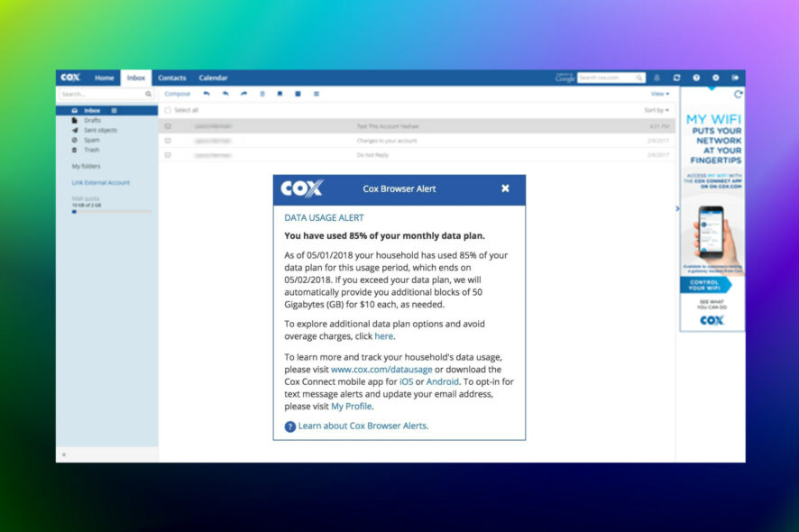This screenshot has width=799, height=532.
Task: Click the Cox logo in the navigation bar
Action: 70,78
